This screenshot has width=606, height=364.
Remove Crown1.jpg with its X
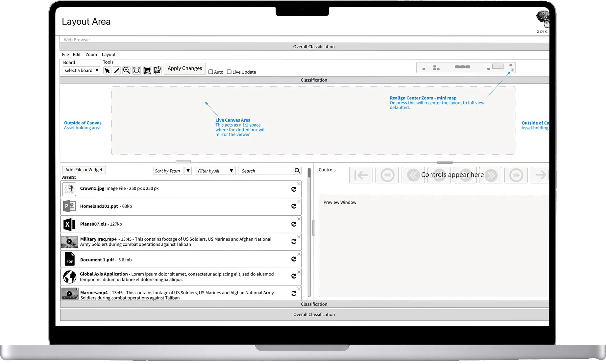tap(299, 183)
